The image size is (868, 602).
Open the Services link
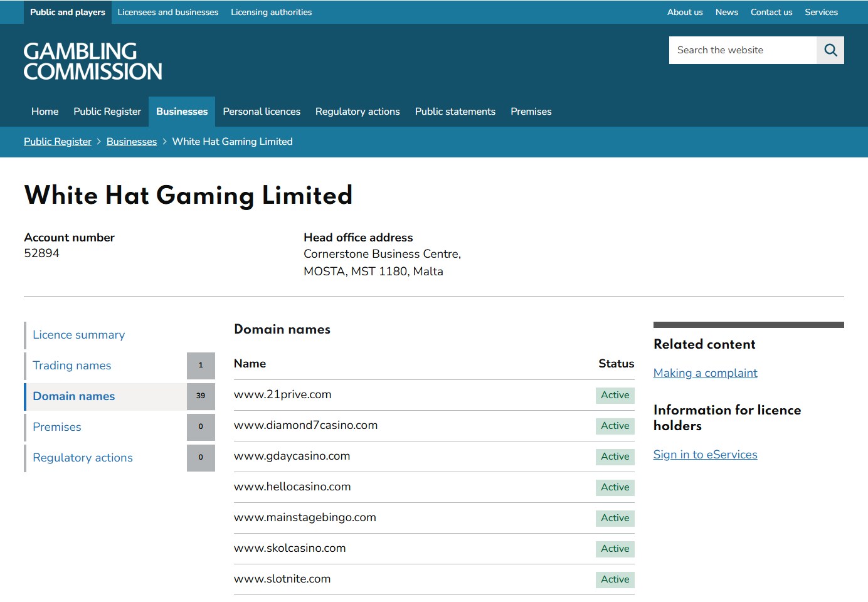click(822, 12)
